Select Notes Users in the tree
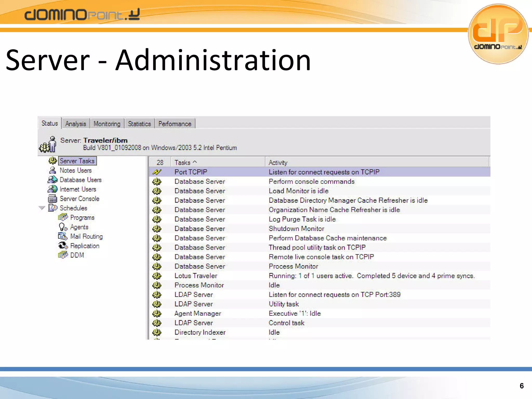The image size is (532, 399). click(x=76, y=170)
